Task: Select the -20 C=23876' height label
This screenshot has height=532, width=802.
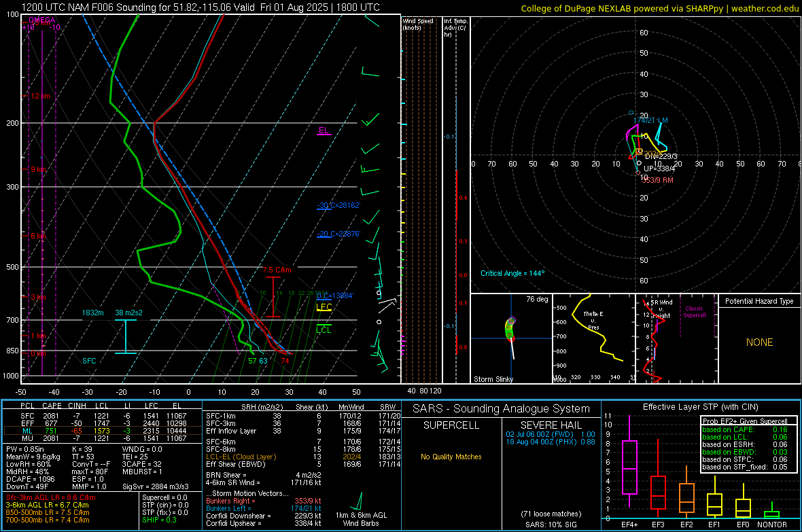Action: [x=338, y=234]
